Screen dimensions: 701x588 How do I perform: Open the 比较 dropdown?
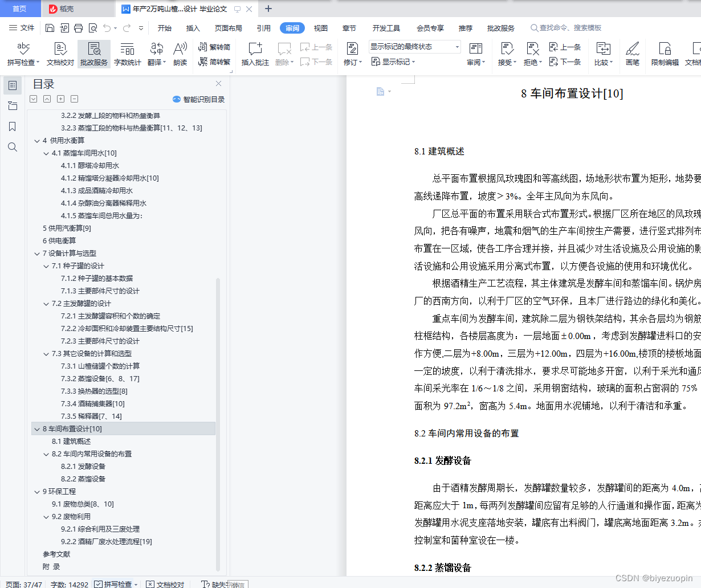pos(603,62)
